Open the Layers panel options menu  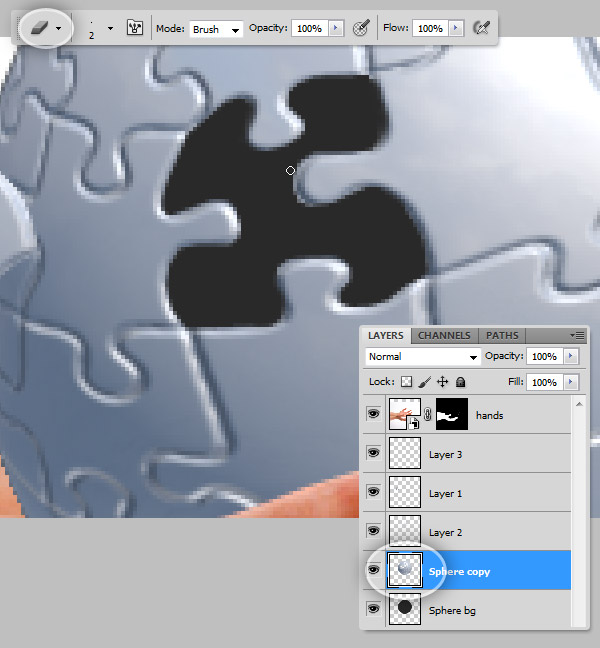pos(577,336)
